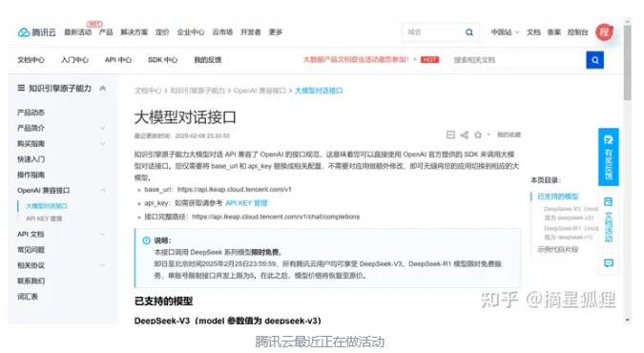Click the star favorite icon

478,135
